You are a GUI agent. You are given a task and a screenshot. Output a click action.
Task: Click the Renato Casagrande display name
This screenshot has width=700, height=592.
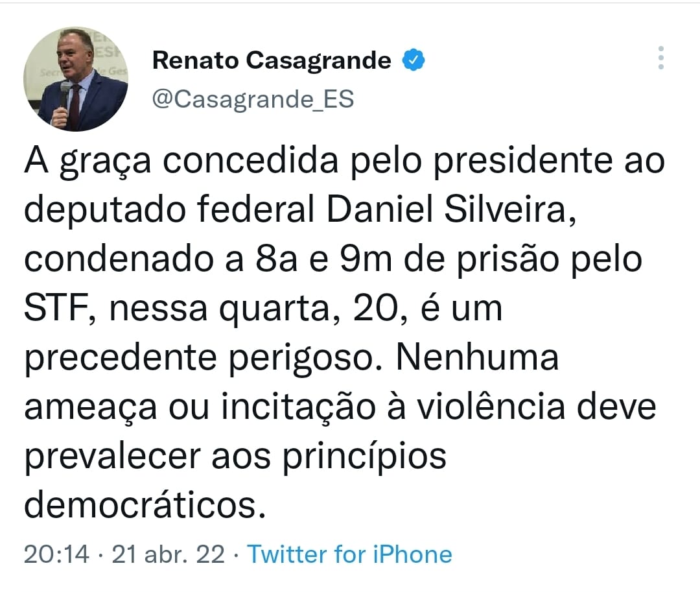(x=272, y=61)
